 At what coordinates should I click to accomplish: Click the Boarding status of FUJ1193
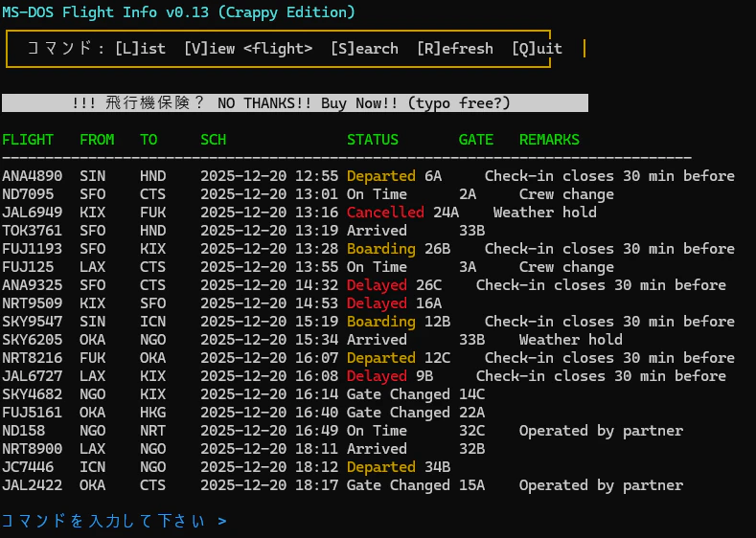click(x=381, y=249)
